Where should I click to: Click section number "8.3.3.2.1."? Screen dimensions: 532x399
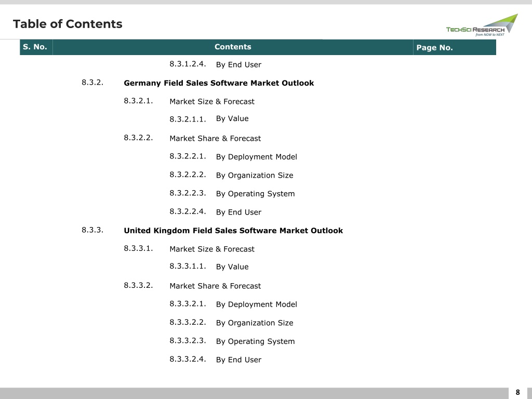tap(188, 303)
